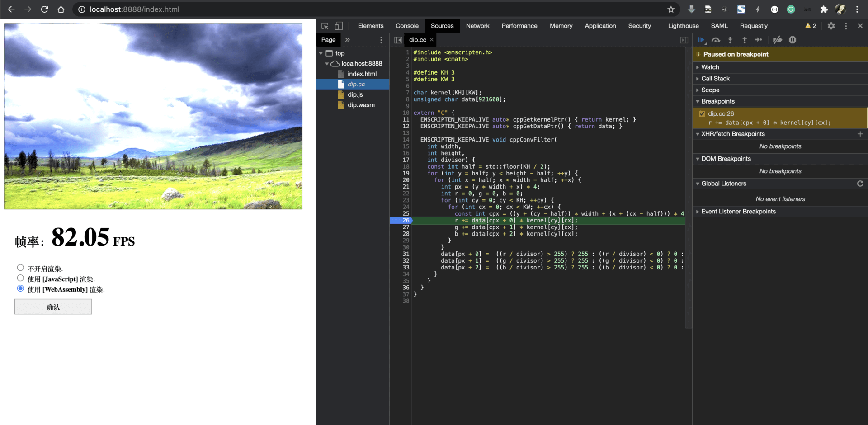Select the JavaScript rendering radio option
Viewport: 868px width, 425px height.
[20, 278]
